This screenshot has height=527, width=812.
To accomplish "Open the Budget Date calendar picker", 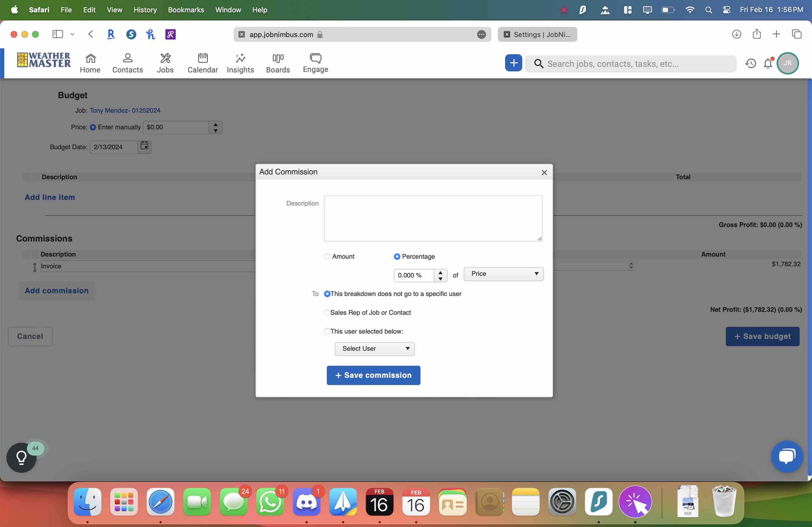I will tap(144, 147).
